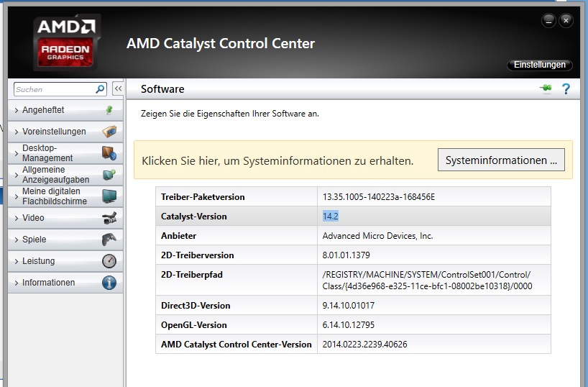Click the AMD Radeon Graphics logo

pos(66,42)
